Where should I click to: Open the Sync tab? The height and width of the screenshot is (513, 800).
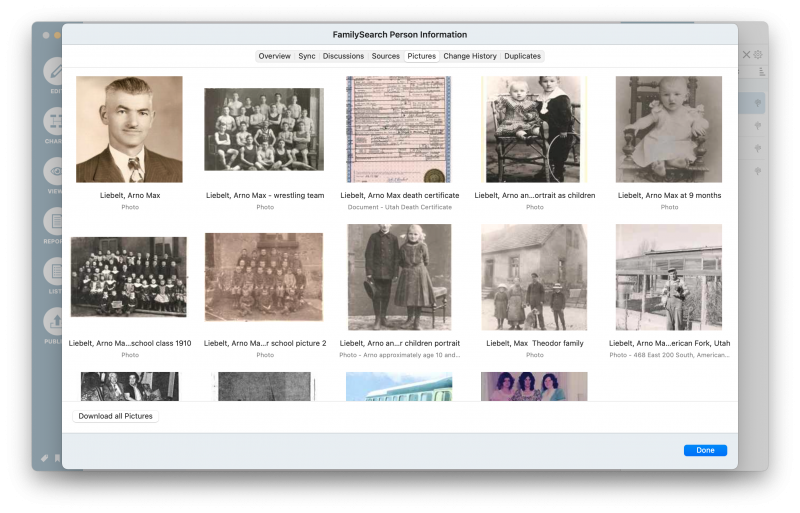click(307, 56)
